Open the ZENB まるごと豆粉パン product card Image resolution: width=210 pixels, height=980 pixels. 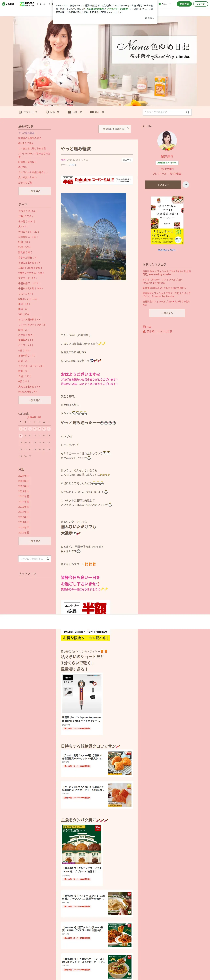pos(82,854)
